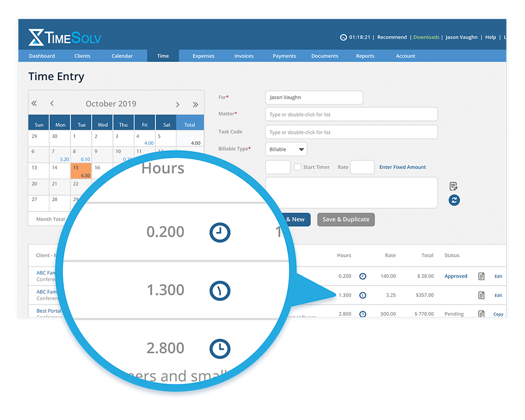Viewport: 525px width, 420px height.
Task: Open the notes editor icon beside description box
Action: coord(453,186)
